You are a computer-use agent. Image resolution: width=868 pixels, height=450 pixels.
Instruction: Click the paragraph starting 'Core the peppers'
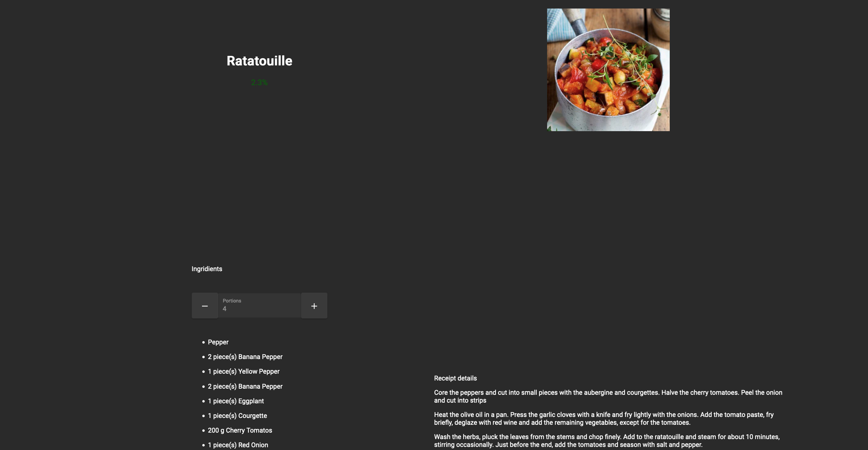pos(608,397)
